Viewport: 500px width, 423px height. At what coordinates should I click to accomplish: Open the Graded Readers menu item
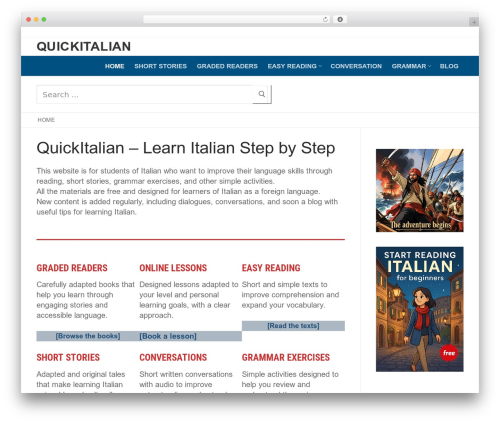(227, 66)
